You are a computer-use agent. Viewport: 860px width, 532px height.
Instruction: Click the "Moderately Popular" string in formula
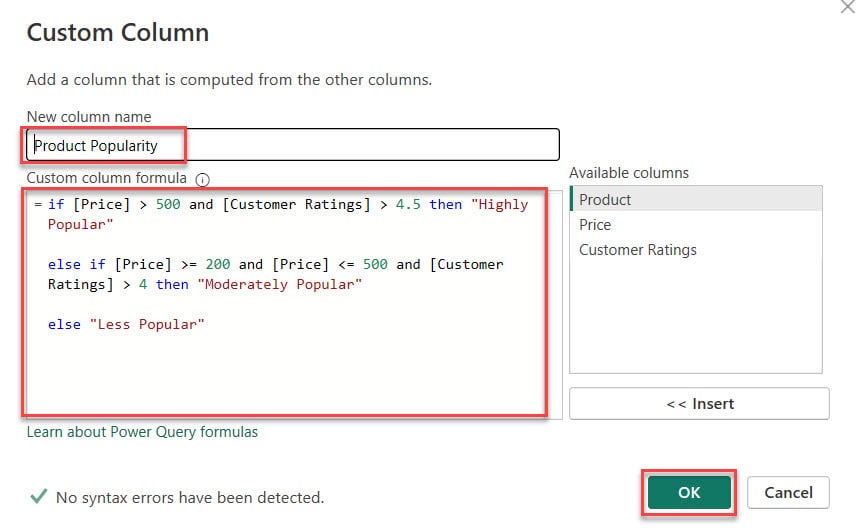[280, 284]
